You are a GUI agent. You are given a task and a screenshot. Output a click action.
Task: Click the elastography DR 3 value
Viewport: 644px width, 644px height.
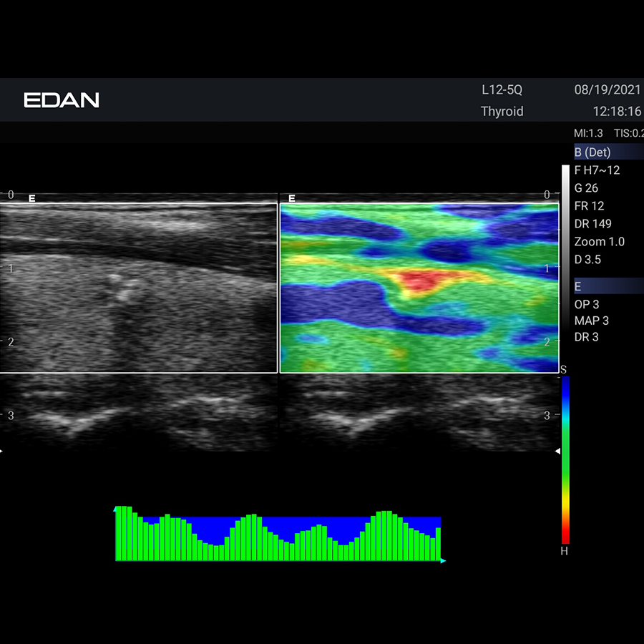[x=586, y=337]
